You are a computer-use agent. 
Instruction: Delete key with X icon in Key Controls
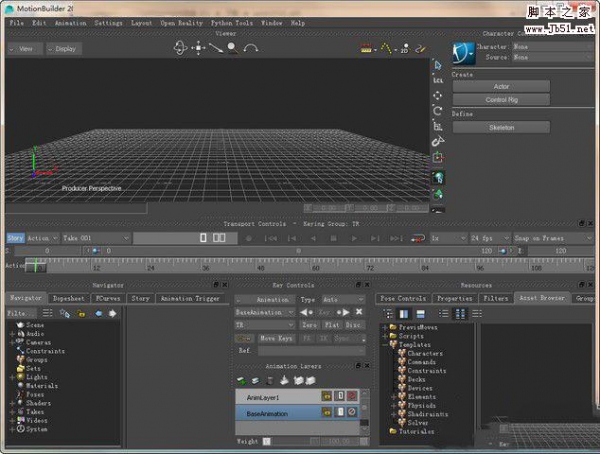[359, 312]
